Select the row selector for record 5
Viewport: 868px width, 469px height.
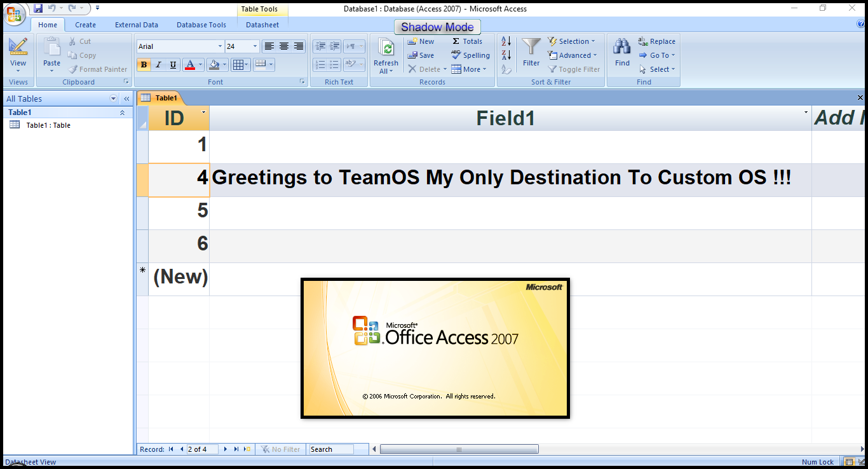click(142, 213)
